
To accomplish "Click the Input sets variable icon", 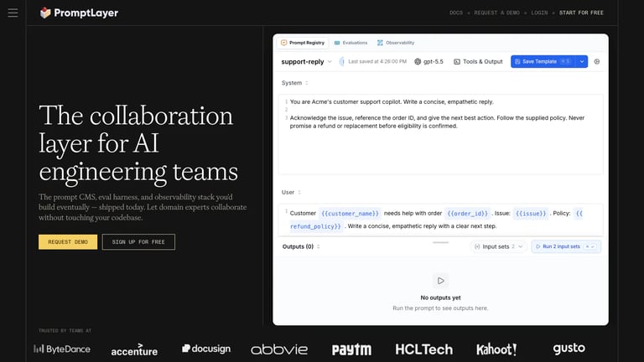I will pyautogui.click(x=477, y=246).
